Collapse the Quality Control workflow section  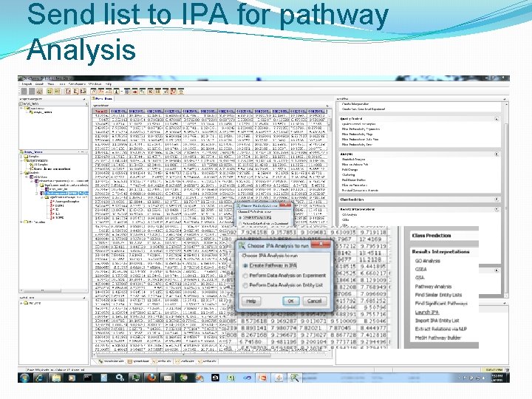pyautogui.click(x=497, y=119)
